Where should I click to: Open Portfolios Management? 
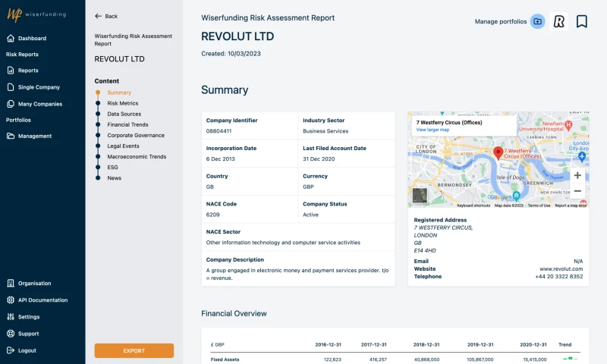tap(35, 136)
